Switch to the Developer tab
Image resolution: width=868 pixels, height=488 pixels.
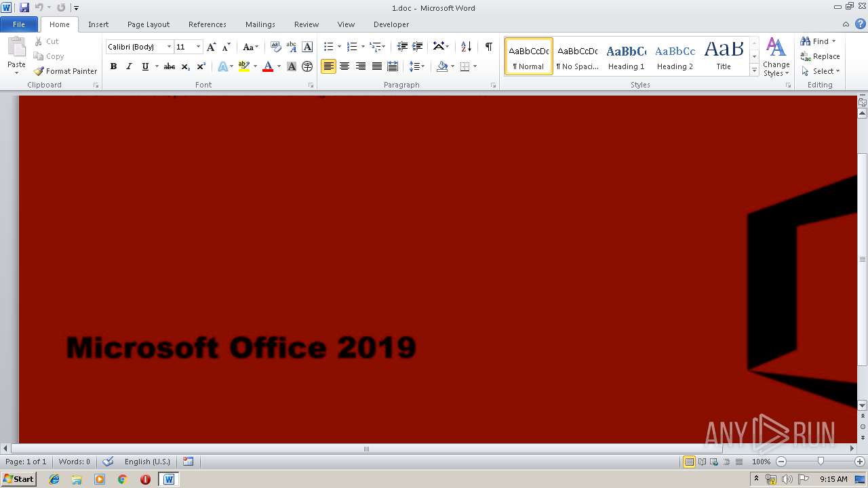pos(391,24)
